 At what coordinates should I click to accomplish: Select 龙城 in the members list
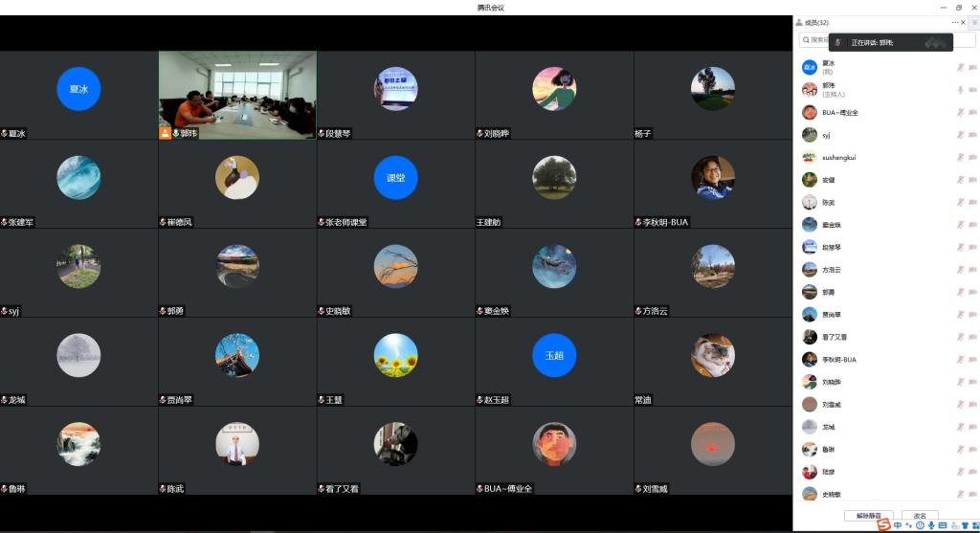(x=829, y=427)
